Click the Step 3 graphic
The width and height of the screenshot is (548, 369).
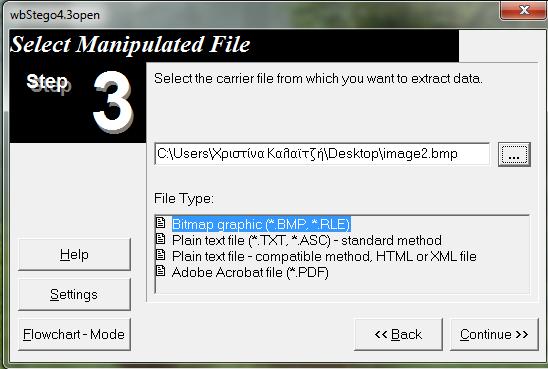pyautogui.click(x=78, y=102)
